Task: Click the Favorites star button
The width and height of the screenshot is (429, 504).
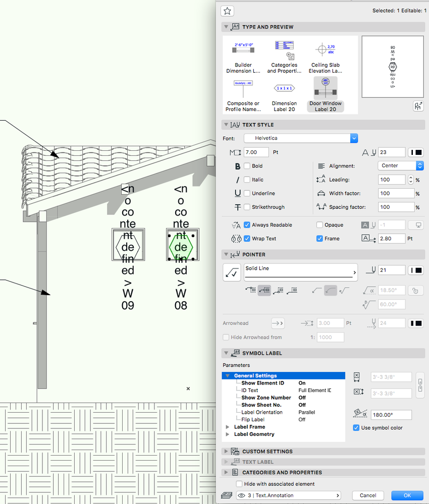Action: [227, 11]
